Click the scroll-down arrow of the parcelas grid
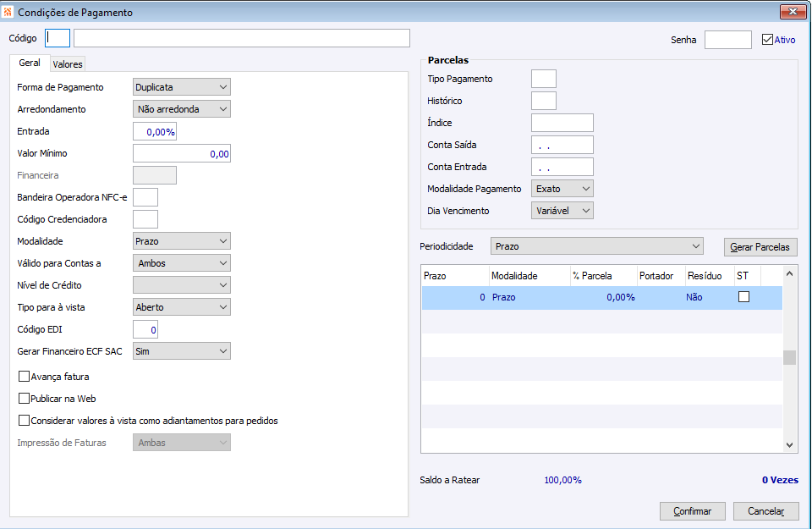 789,444
